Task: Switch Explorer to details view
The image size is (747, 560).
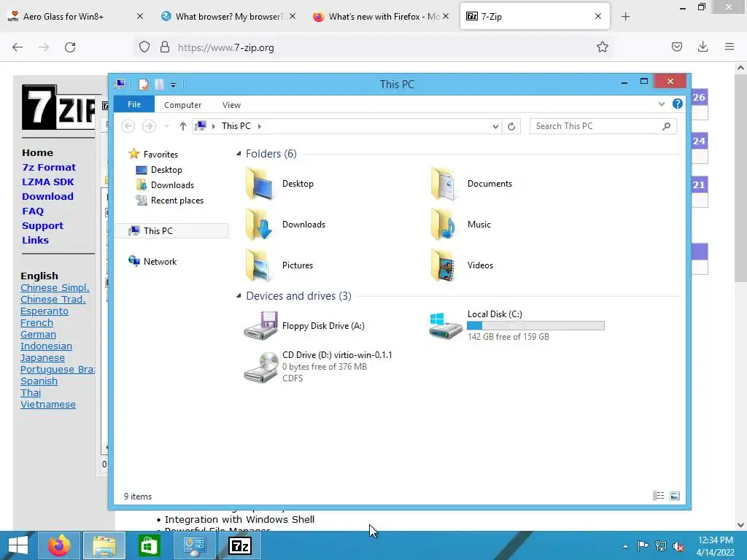Action: coord(659,496)
